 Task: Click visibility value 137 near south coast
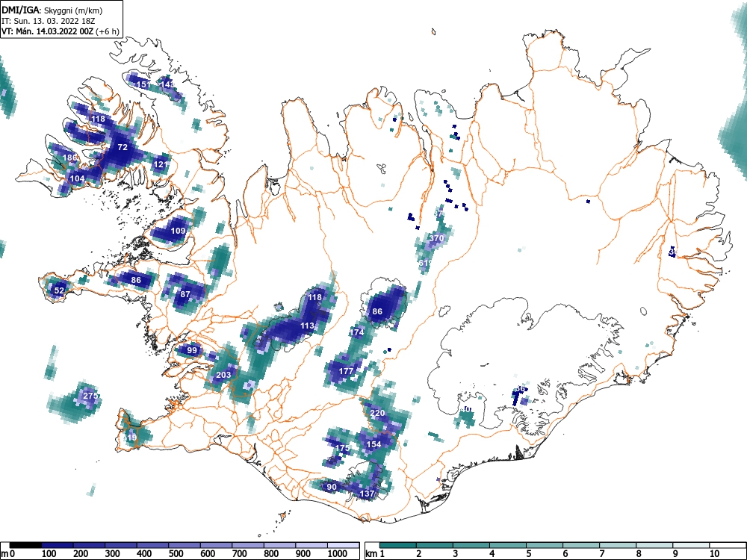pos(367,494)
